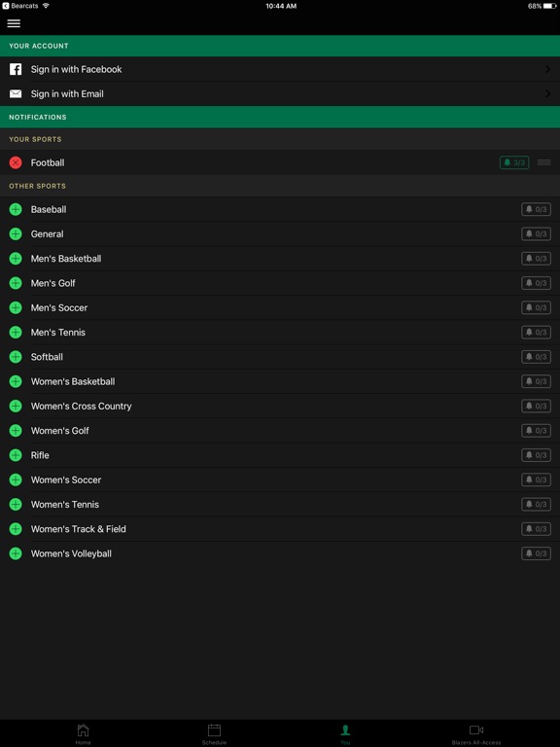Toggle Women's Basketball notification bell
This screenshot has width=560, height=747.
[537, 381]
